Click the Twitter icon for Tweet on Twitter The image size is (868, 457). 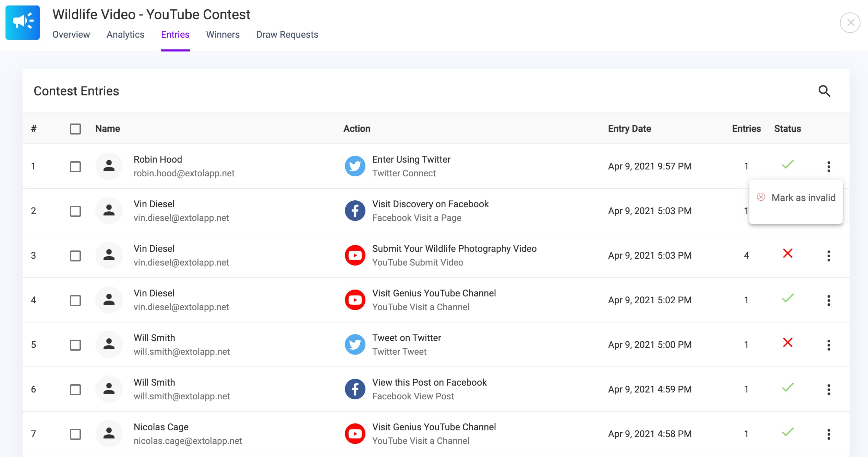tap(355, 344)
